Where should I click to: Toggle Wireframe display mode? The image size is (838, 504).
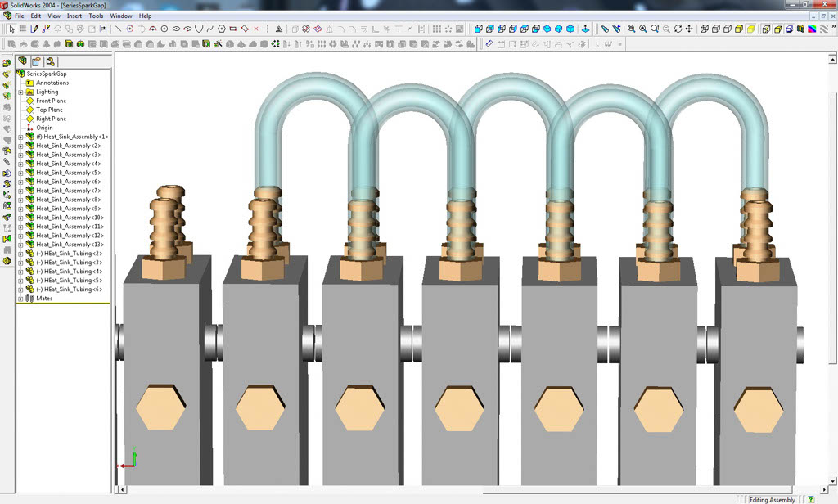pyautogui.click(x=703, y=29)
